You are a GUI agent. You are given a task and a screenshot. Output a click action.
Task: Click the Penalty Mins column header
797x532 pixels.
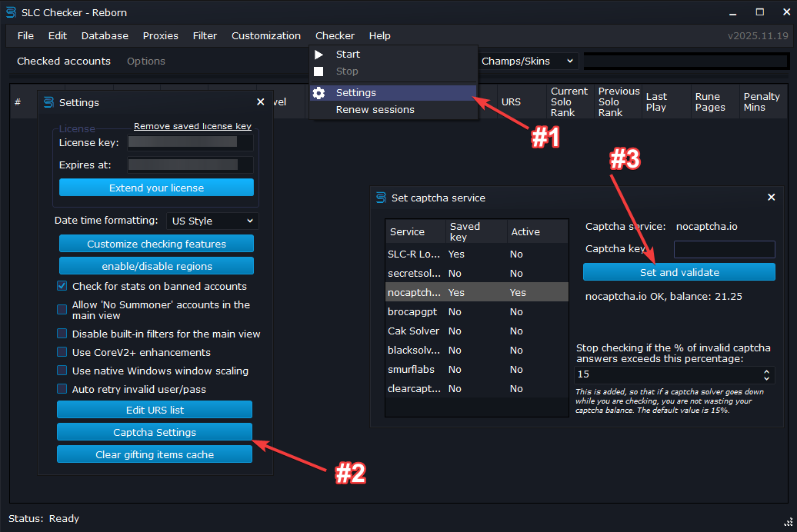[x=763, y=101]
